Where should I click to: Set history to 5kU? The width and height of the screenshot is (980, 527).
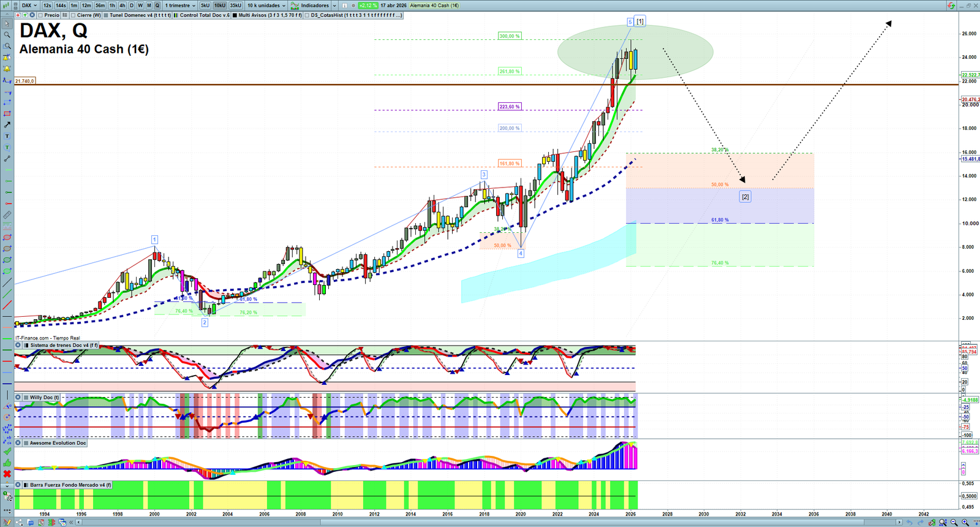click(205, 6)
